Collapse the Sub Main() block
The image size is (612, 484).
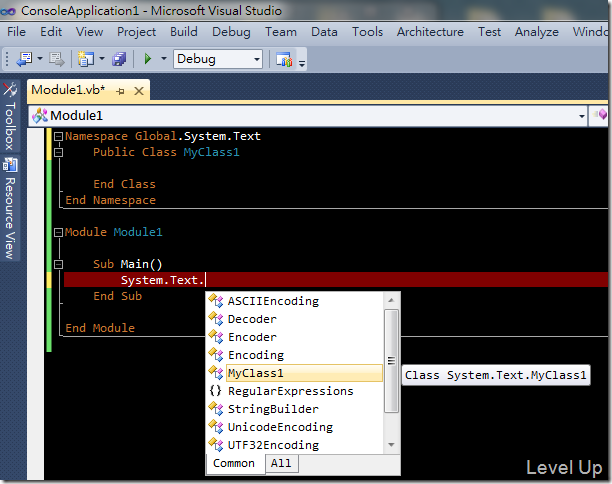click(58, 265)
